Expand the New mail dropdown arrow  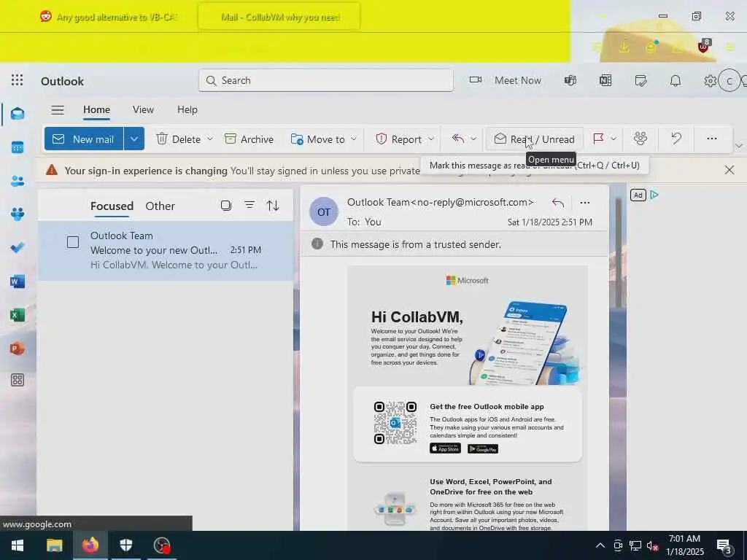134,139
